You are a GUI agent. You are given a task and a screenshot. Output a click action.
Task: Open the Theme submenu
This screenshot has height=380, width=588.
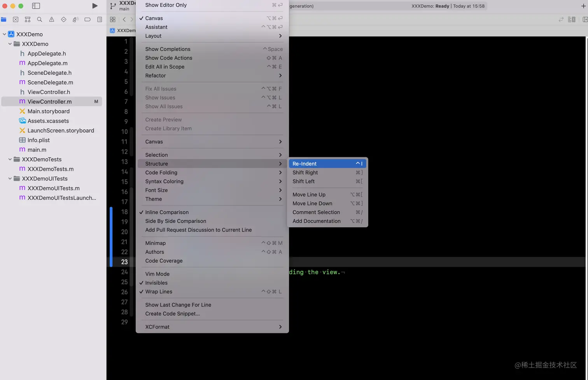[212, 199]
